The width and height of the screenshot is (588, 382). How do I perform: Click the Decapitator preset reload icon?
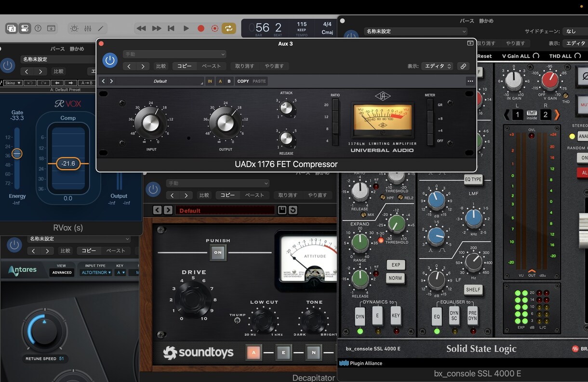pyautogui.click(x=293, y=210)
